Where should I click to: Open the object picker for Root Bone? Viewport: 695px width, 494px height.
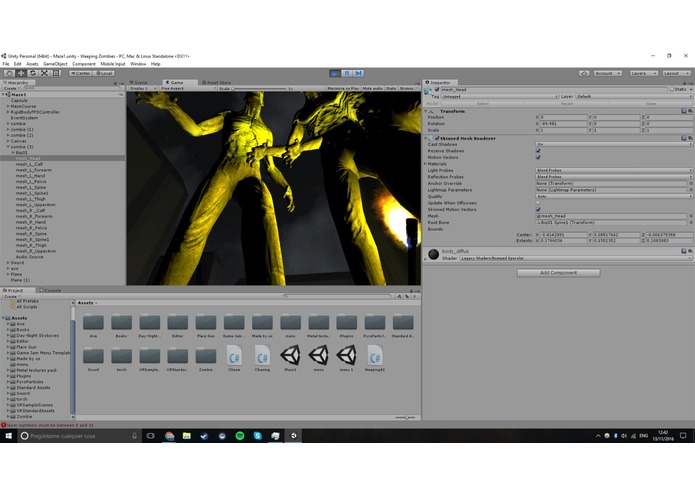click(691, 222)
